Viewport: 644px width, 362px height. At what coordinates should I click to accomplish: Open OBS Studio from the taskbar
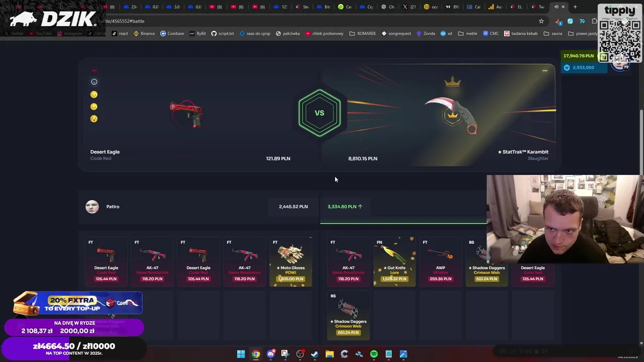pyautogui.click(x=300, y=354)
